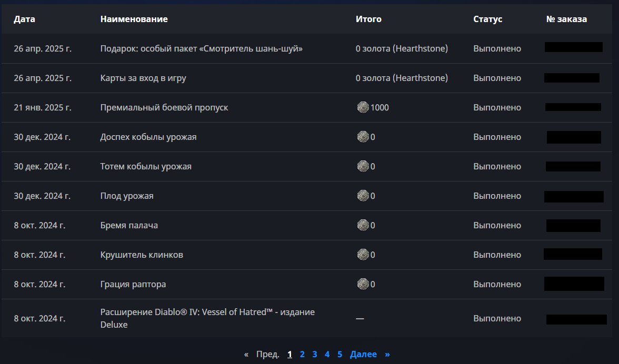Click the Премиальный боевой пропуск order name
Viewport: 619px width, 364px height.
pos(164,108)
